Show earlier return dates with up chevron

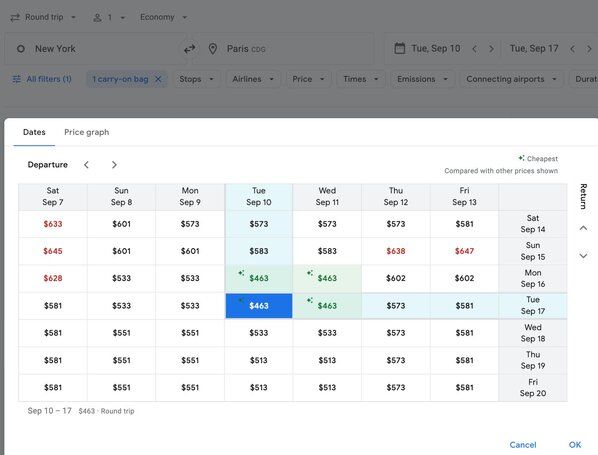coord(583,228)
